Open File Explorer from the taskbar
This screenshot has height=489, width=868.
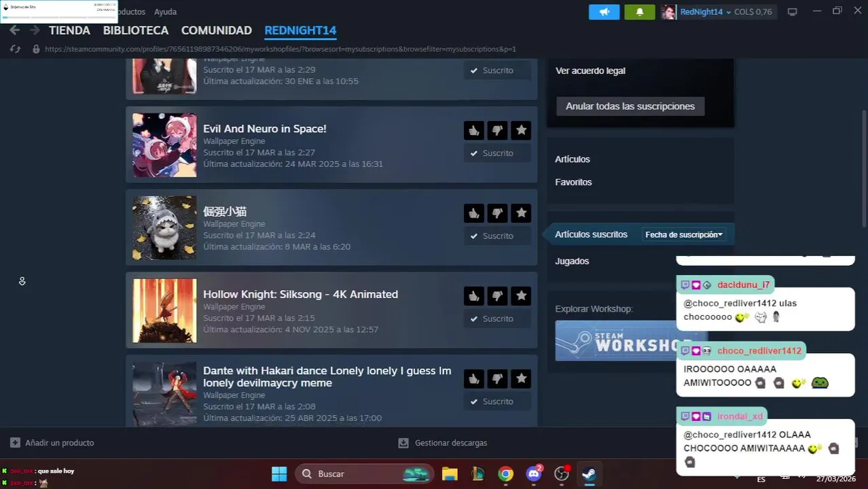(450, 473)
